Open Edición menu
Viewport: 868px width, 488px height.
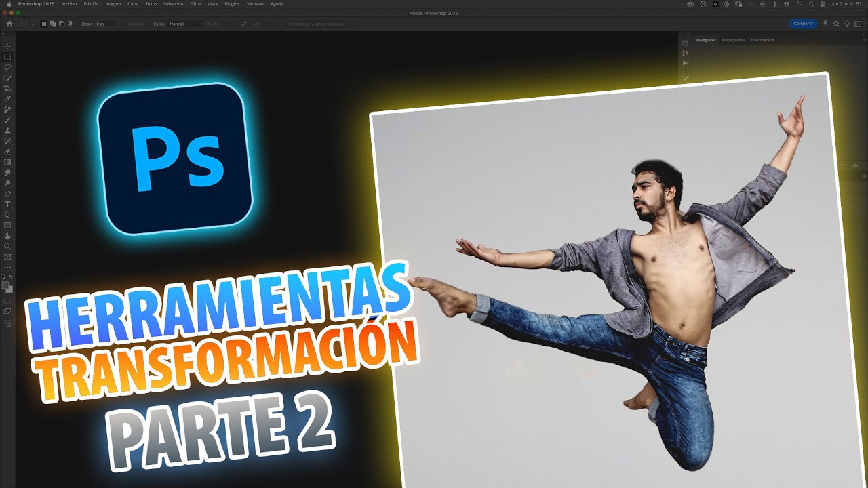coord(91,4)
